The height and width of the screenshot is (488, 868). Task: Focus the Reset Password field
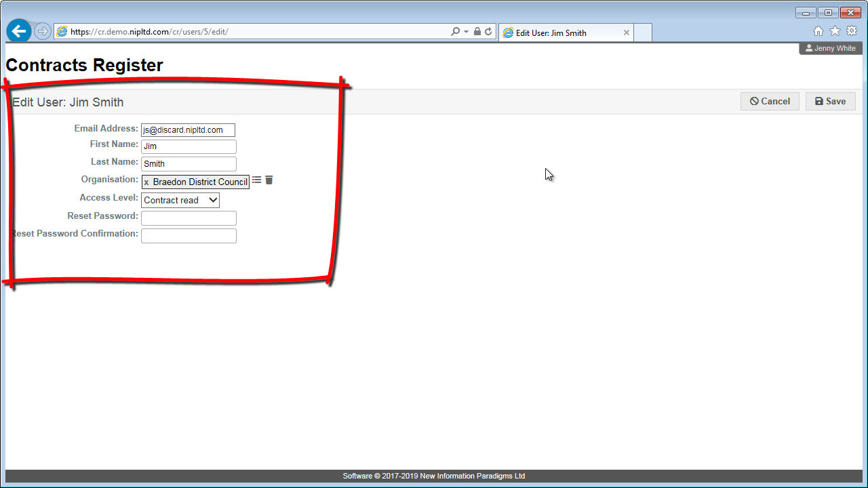click(x=189, y=218)
